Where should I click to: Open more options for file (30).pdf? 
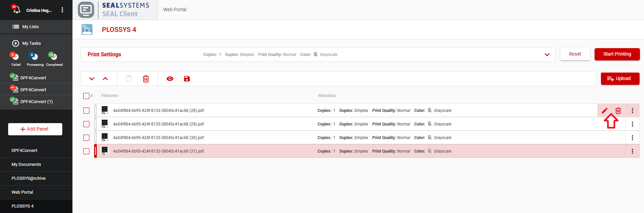[632, 138]
